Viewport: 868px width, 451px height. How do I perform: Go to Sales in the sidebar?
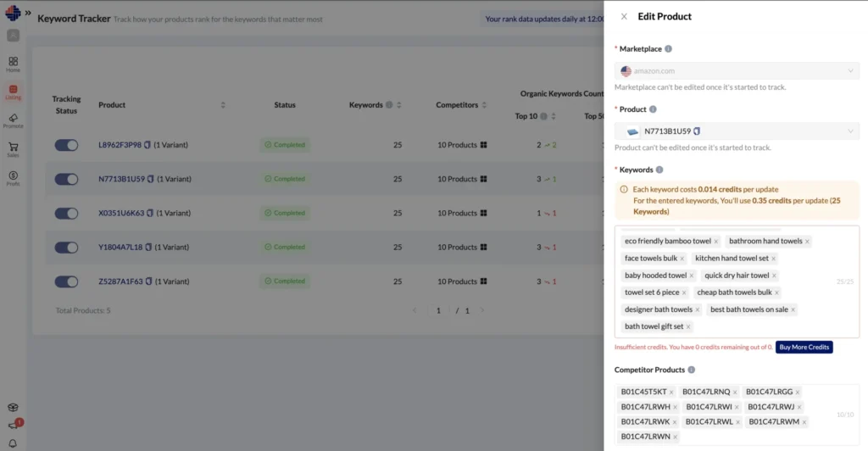(x=13, y=149)
